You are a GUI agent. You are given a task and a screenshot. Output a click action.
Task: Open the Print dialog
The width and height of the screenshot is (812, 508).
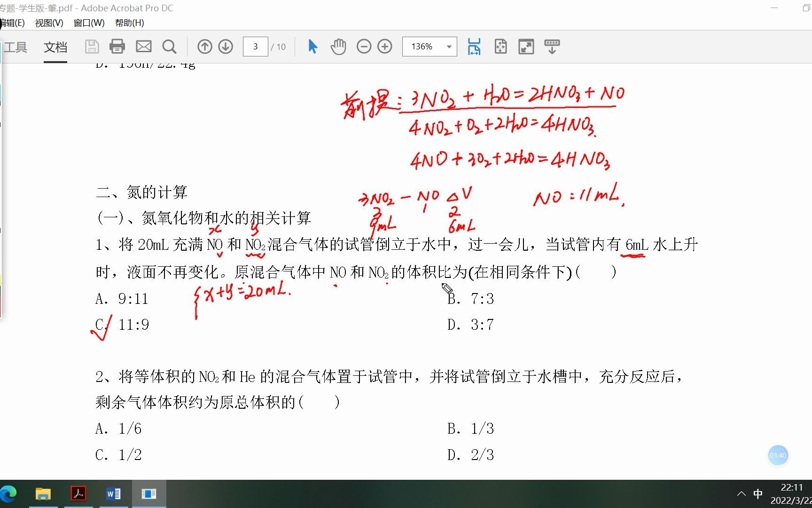[x=117, y=46]
